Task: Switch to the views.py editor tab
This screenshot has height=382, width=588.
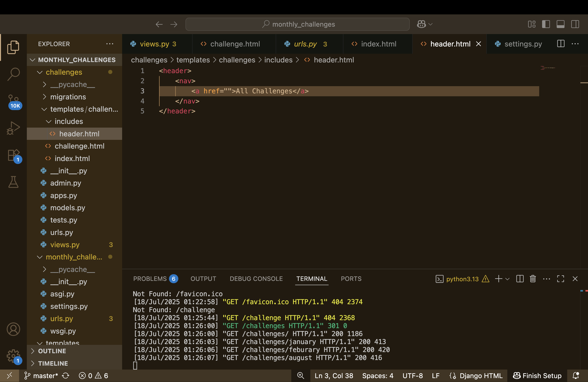Action: (157, 44)
